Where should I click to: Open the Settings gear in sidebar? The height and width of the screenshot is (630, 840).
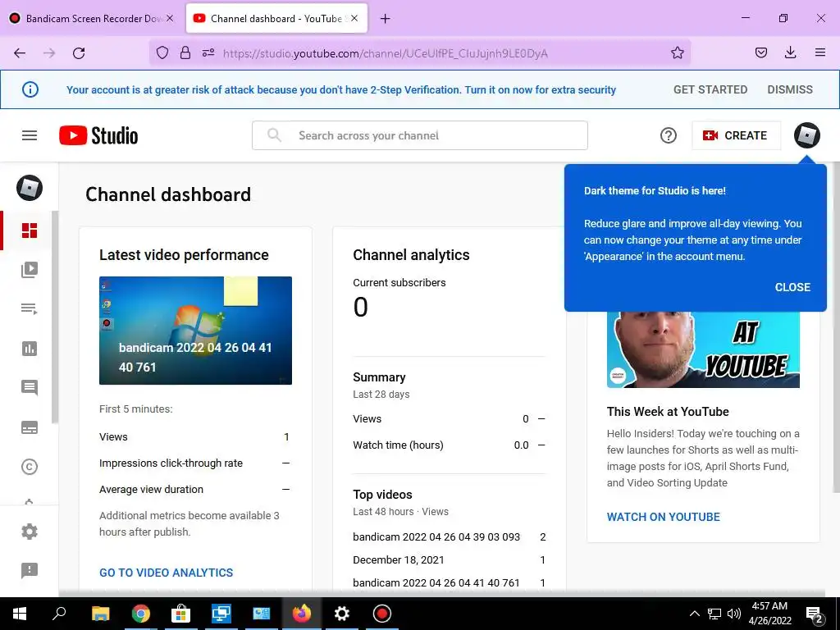point(30,532)
